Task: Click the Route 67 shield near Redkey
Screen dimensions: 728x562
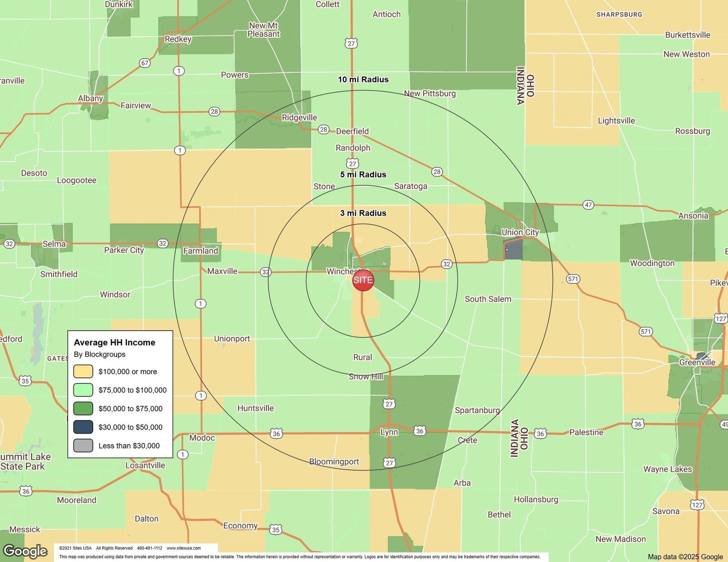Action: coord(145,63)
